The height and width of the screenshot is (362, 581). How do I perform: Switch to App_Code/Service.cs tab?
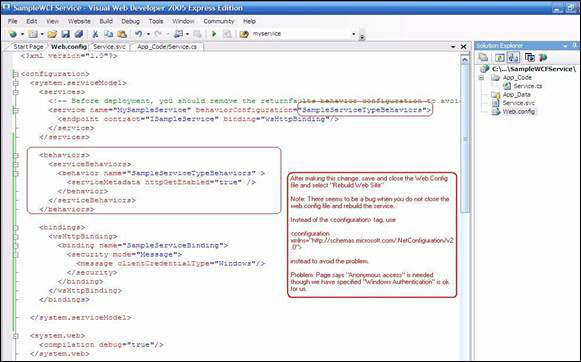167,47
